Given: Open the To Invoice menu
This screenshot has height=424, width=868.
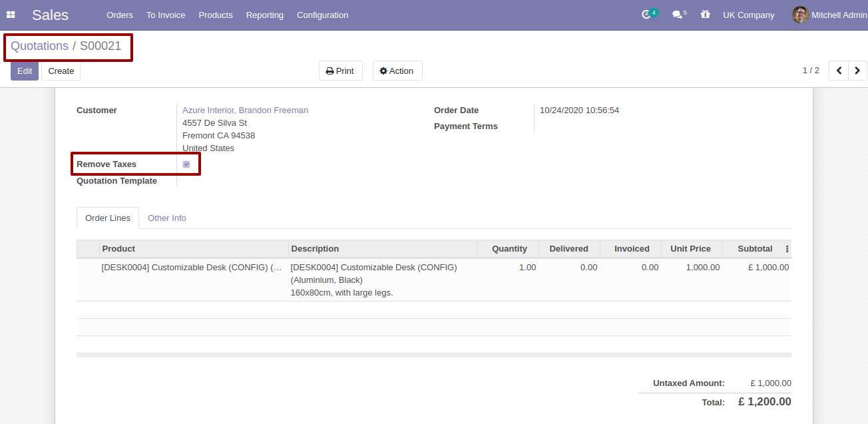Looking at the screenshot, I should tap(166, 15).
